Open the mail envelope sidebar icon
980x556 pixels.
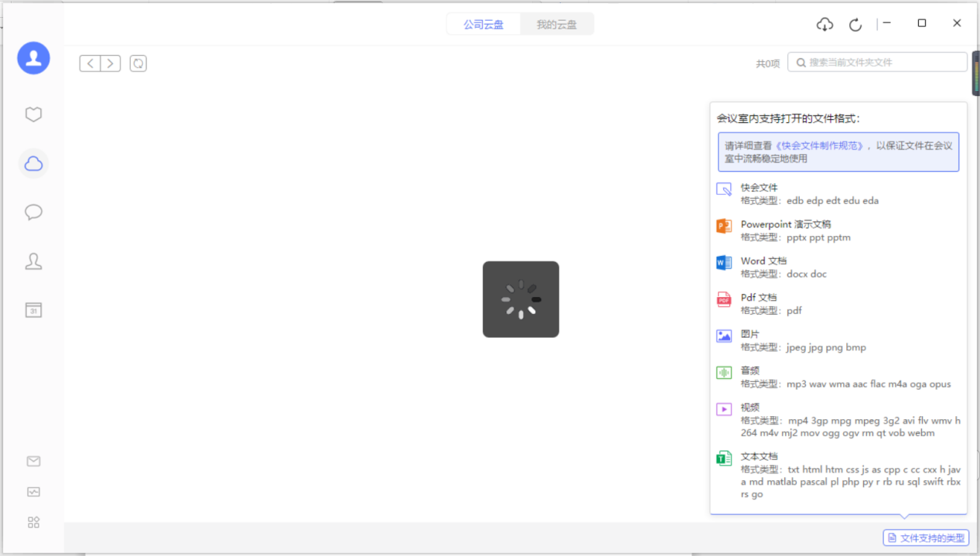(33, 461)
